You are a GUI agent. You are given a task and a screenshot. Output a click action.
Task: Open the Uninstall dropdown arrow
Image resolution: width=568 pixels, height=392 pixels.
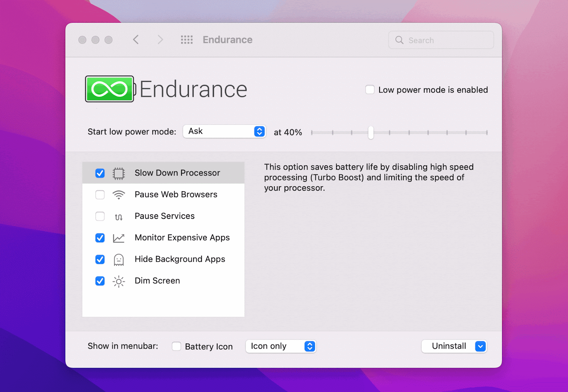(480, 346)
